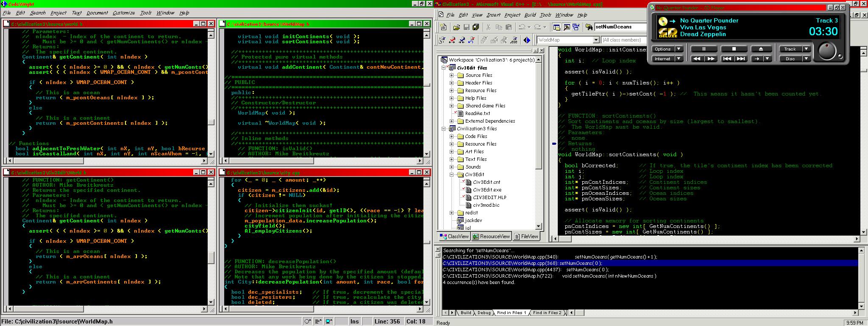Image resolution: width=868 pixels, height=326 pixels.
Task: Click the Undo arrow icon in Visual C++
Action: pos(522,27)
